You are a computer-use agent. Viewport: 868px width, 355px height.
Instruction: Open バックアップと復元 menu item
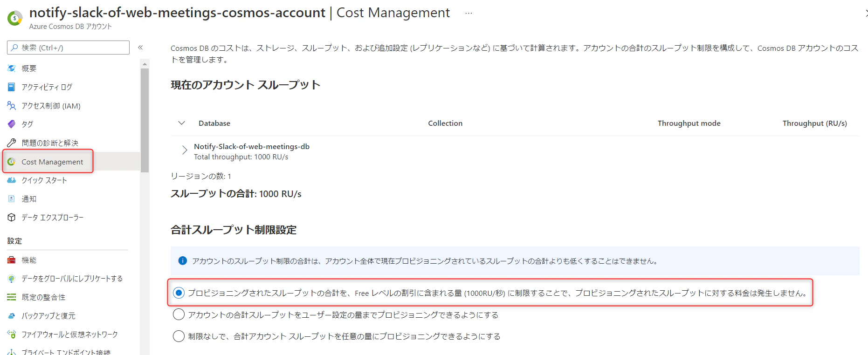pyautogui.click(x=48, y=316)
